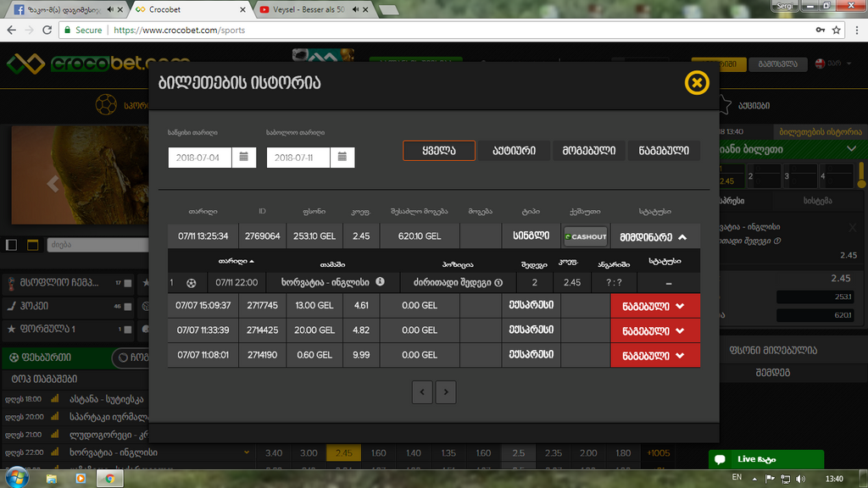The image size is (868, 488).
Task: Click the search field ძიება
Action: pos(97,245)
